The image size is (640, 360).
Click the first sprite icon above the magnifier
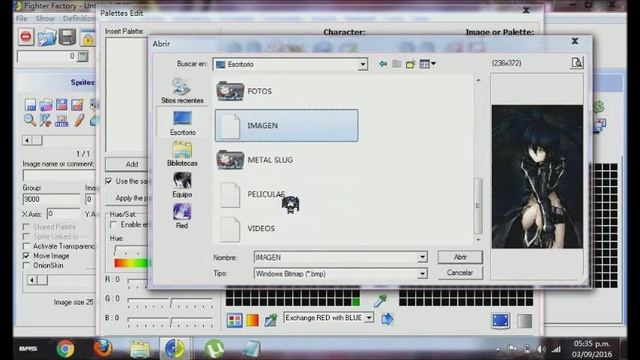click(31, 105)
